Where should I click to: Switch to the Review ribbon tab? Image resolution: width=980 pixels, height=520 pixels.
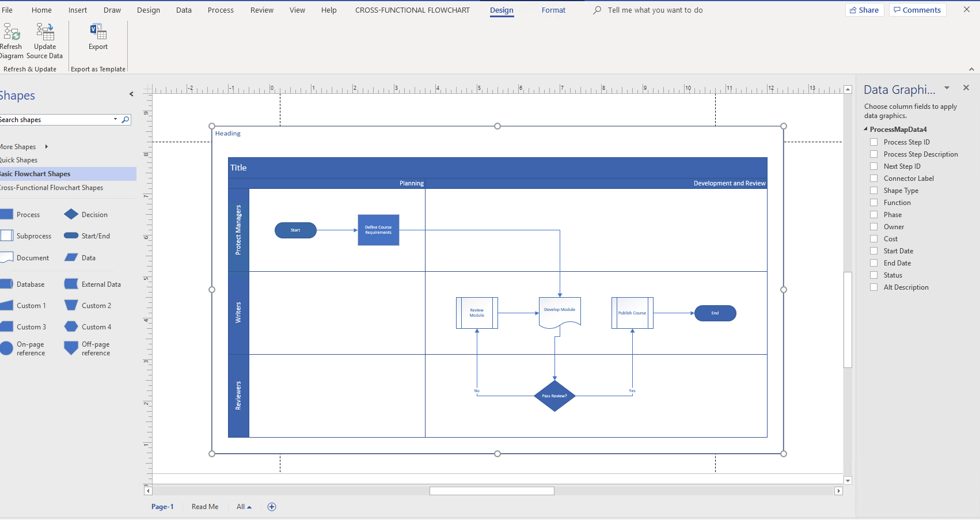[x=261, y=10]
